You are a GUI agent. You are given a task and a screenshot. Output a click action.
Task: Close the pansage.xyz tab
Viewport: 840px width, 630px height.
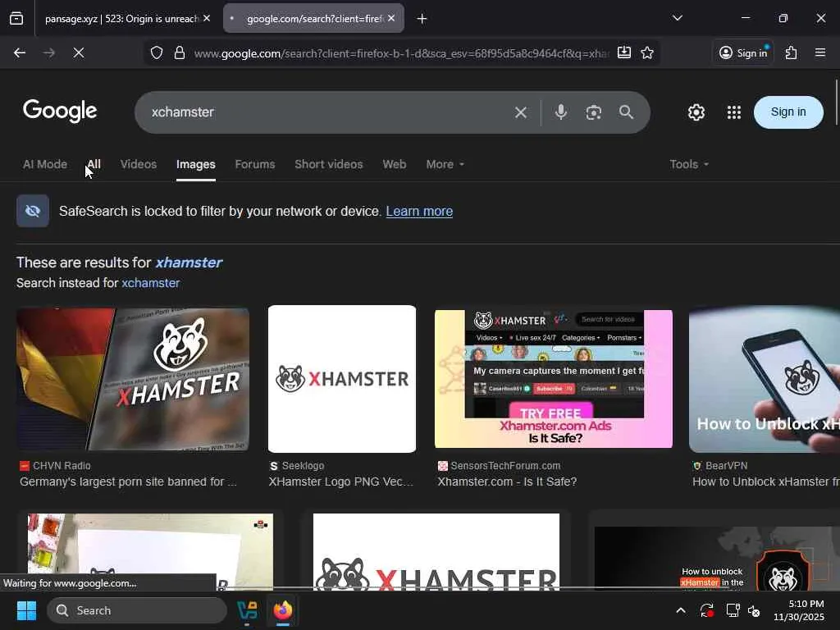207,18
